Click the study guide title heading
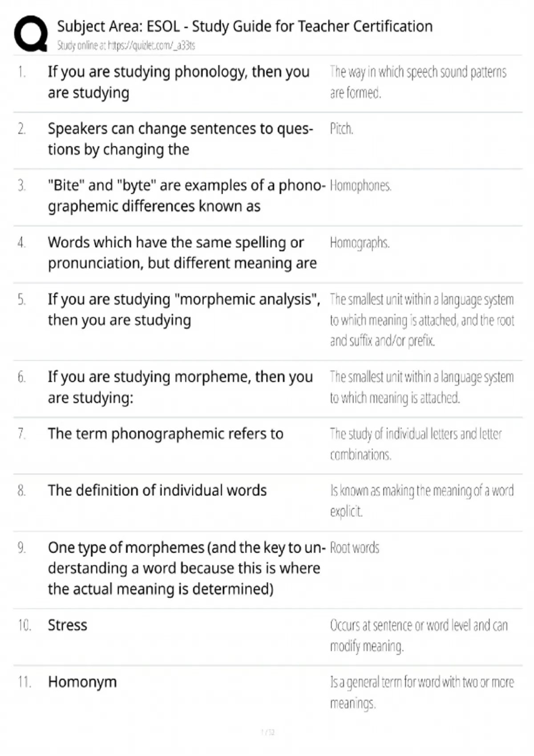Screen dimensions: 534x756 click(245, 26)
